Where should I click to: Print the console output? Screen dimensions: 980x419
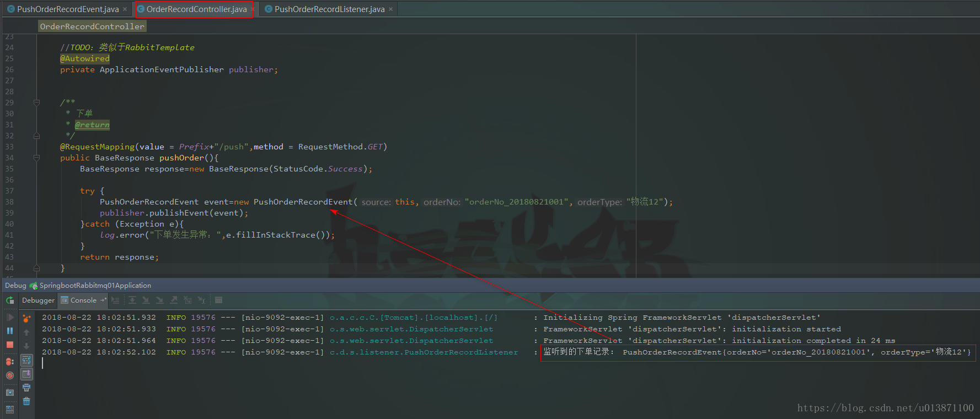click(26, 388)
